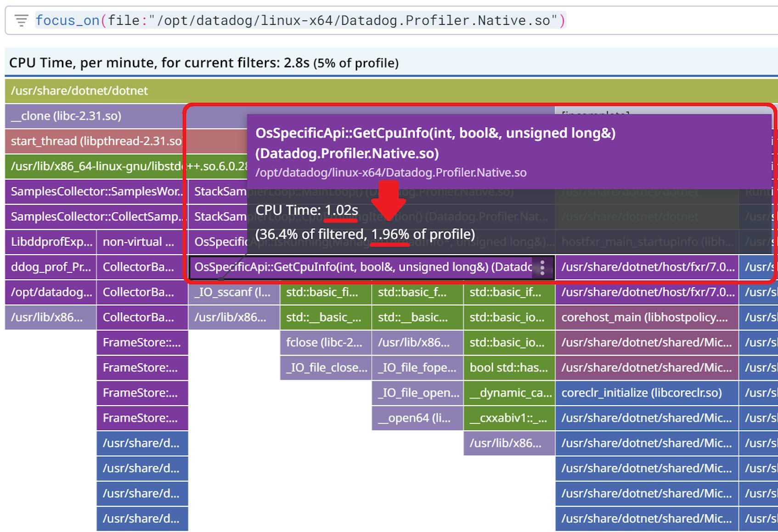Click the topmost FrameStore frame
Viewport: 778px width, 532px height.
[141, 342]
